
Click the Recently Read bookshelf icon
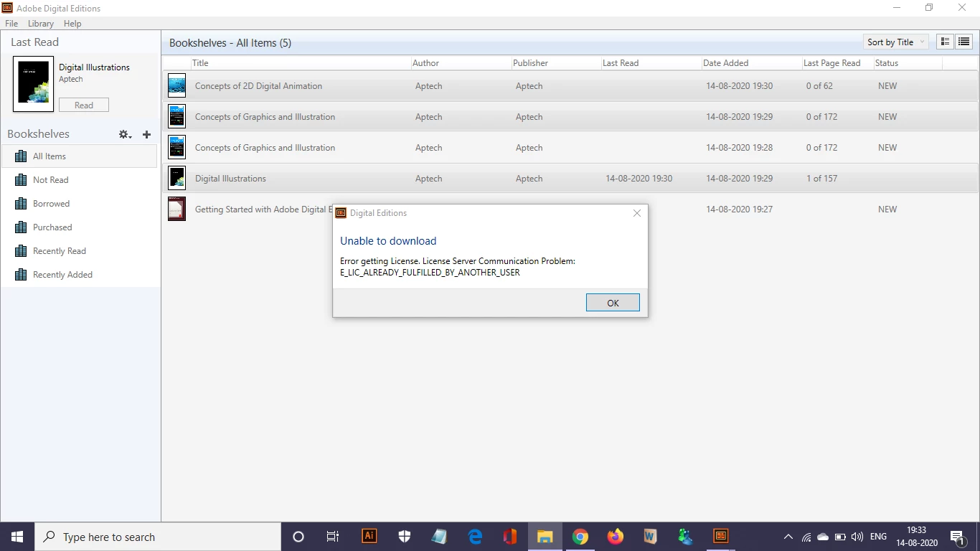point(21,251)
